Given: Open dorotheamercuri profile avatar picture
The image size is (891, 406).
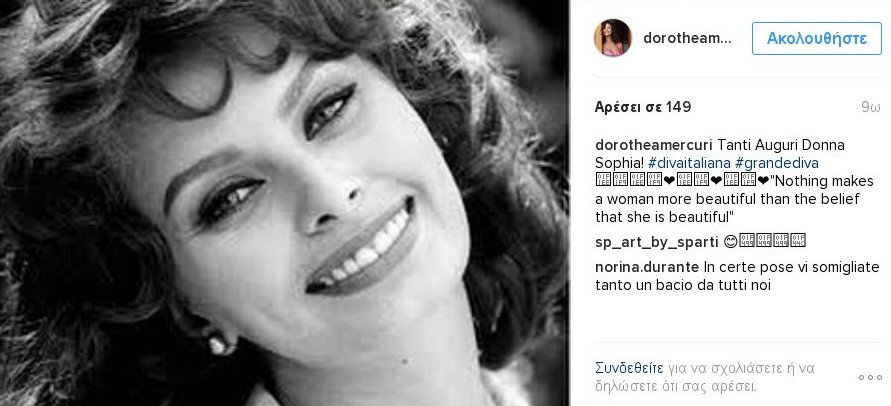Looking at the screenshot, I should tap(613, 38).
